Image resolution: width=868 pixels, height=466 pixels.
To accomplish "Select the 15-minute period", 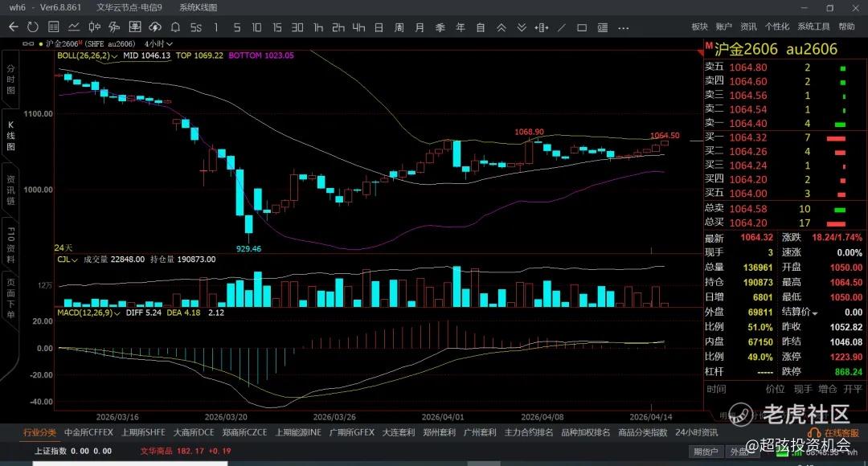I will [x=276, y=27].
